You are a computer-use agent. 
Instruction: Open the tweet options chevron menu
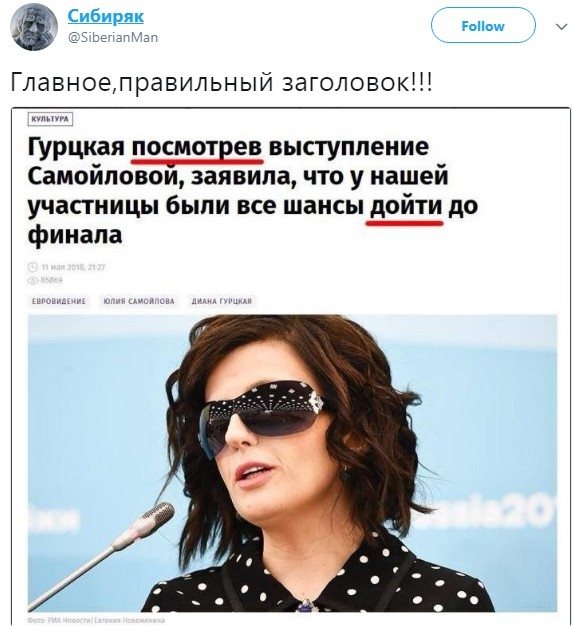click(562, 27)
